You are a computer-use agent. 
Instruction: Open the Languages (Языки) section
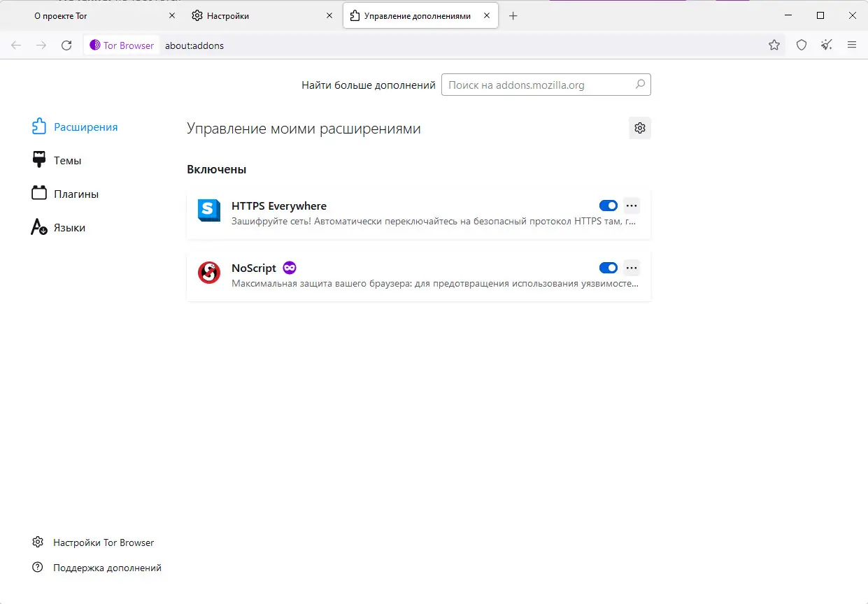point(59,227)
